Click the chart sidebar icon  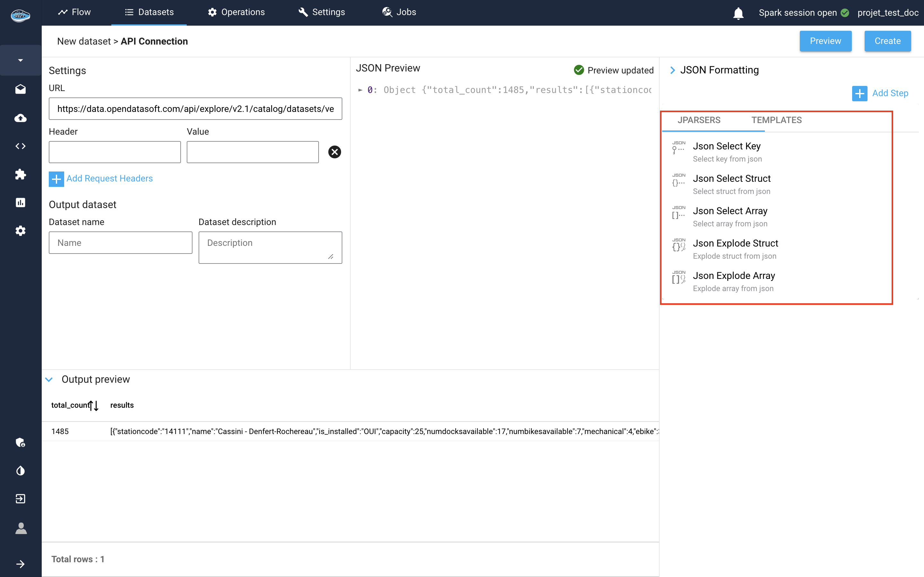pyautogui.click(x=21, y=202)
